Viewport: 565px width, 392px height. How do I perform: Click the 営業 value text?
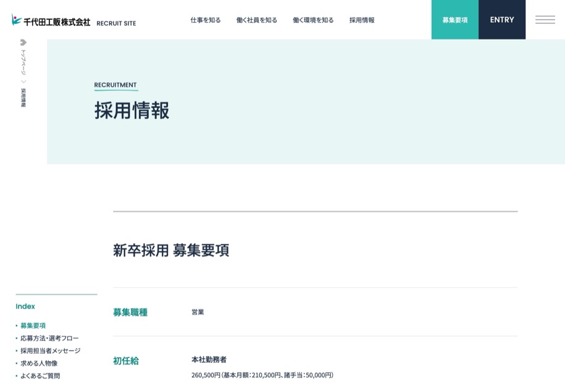click(x=198, y=312)
